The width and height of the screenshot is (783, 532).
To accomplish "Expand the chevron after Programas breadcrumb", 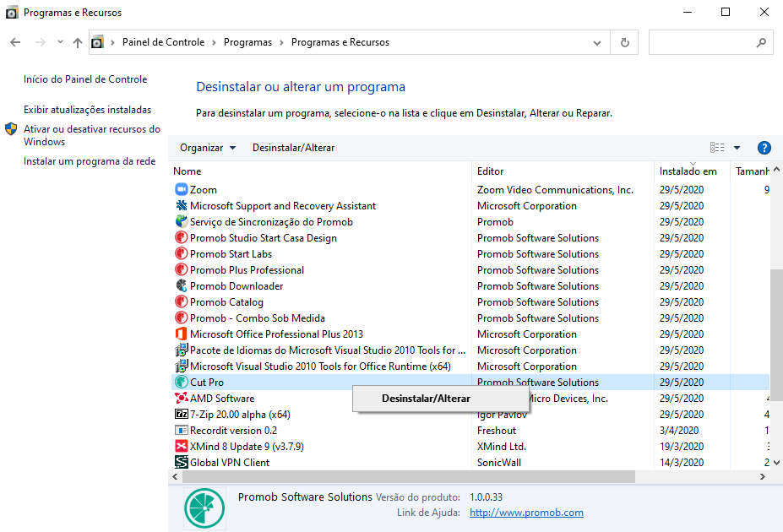I will (281, 42).
